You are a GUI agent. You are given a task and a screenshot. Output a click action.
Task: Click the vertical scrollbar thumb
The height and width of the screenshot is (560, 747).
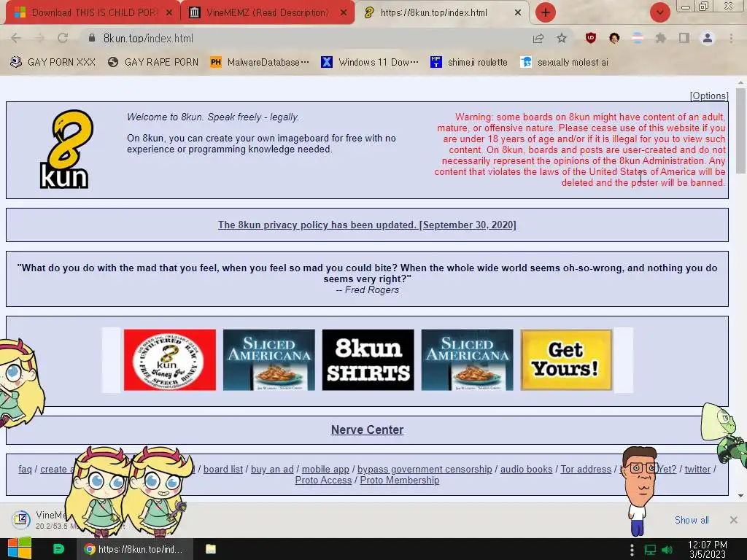[x=740, y=131]
